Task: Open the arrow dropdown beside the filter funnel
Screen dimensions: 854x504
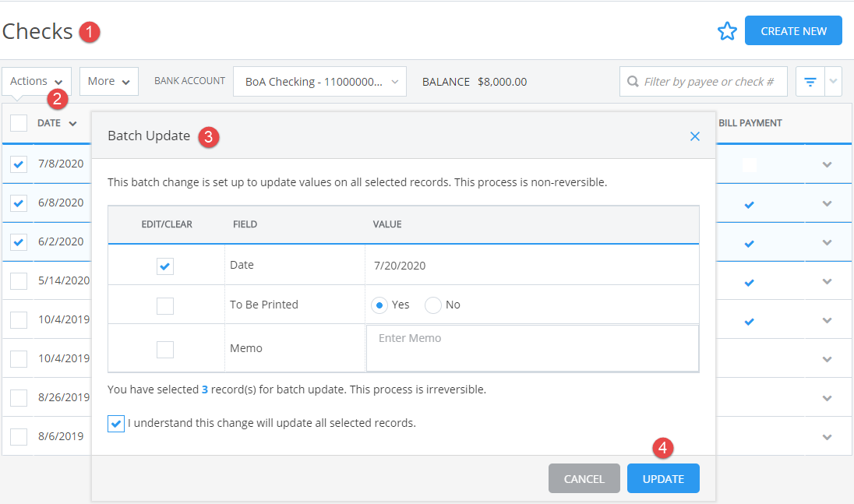Action: pos(832,81)
